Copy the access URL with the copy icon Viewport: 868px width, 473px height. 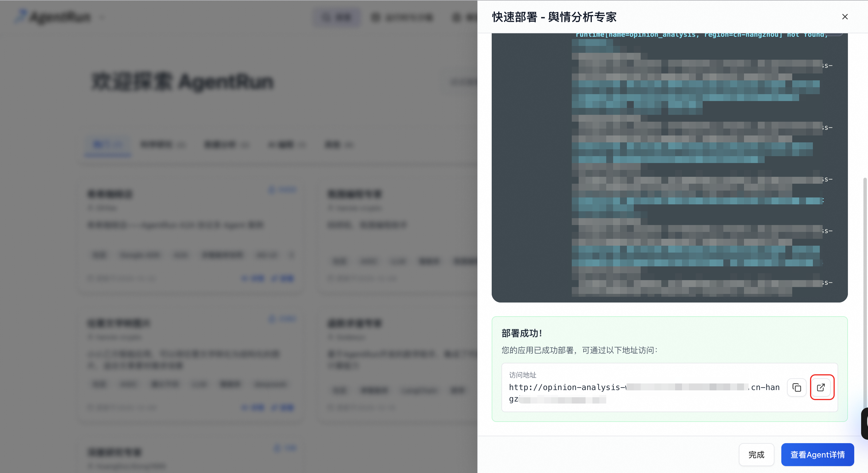coord(797,387)
